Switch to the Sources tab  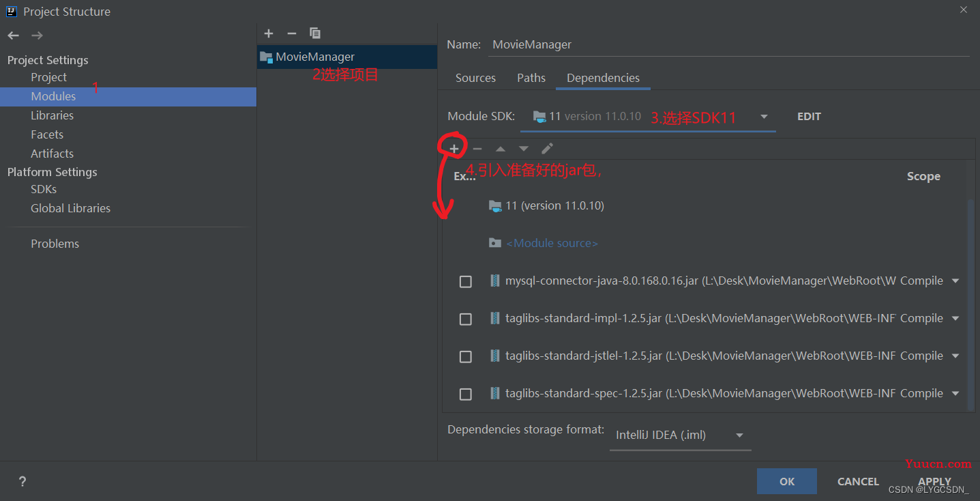pos(475,78)
